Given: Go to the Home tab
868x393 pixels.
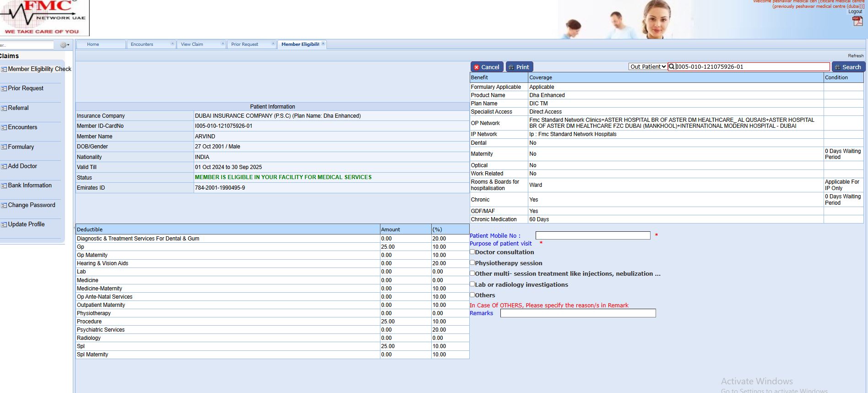Looking at the screenshot, I should pos(93,44).
